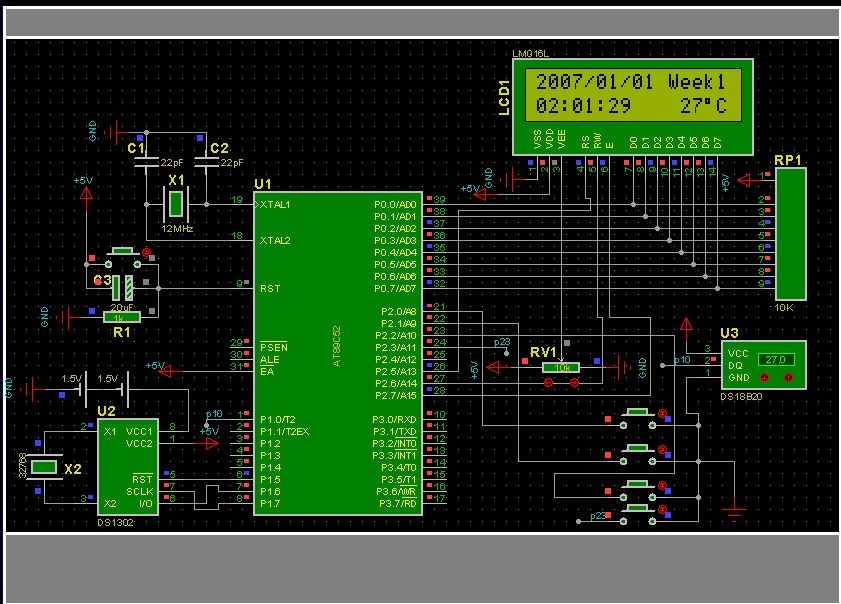Click the LCD1 display showing 2007/01/01
The height and width of the screenshot is (604, 841).
[x=630, y=93]
